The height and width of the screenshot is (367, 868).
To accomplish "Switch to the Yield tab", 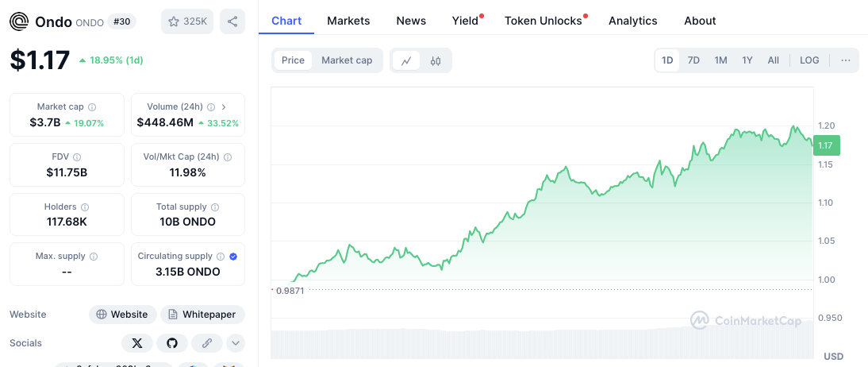I will pos(466,21).
